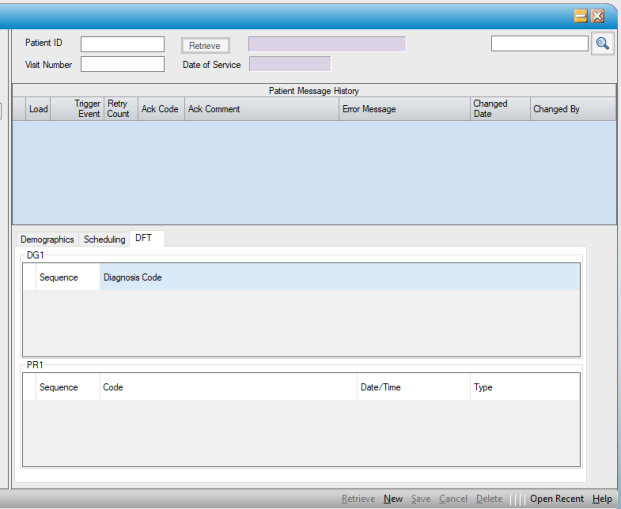Click the Changed By column header
Viewport: 621px width, 509px height.
(556, 109)
